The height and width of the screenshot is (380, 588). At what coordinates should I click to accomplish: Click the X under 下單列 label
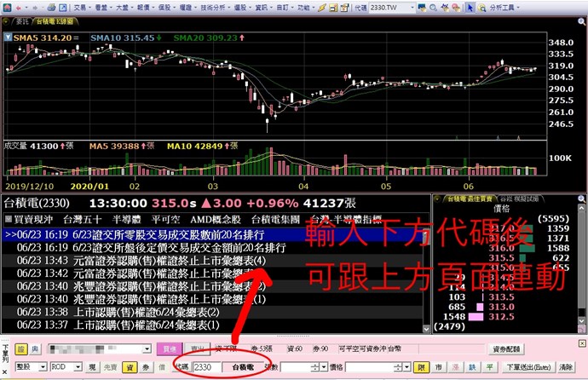[5, 372]
